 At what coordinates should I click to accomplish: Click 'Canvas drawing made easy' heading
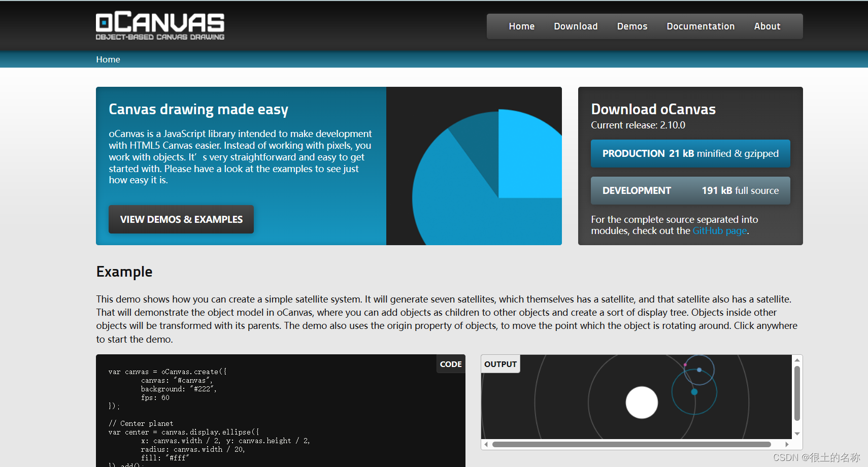(198, 110)
